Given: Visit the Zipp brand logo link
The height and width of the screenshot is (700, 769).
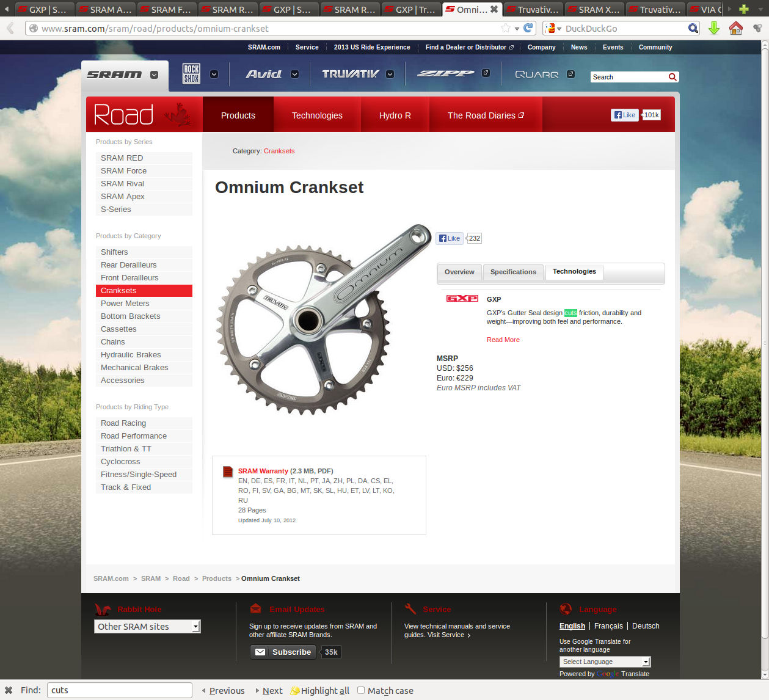Looking at the screenshot, I should click(445, 74).
